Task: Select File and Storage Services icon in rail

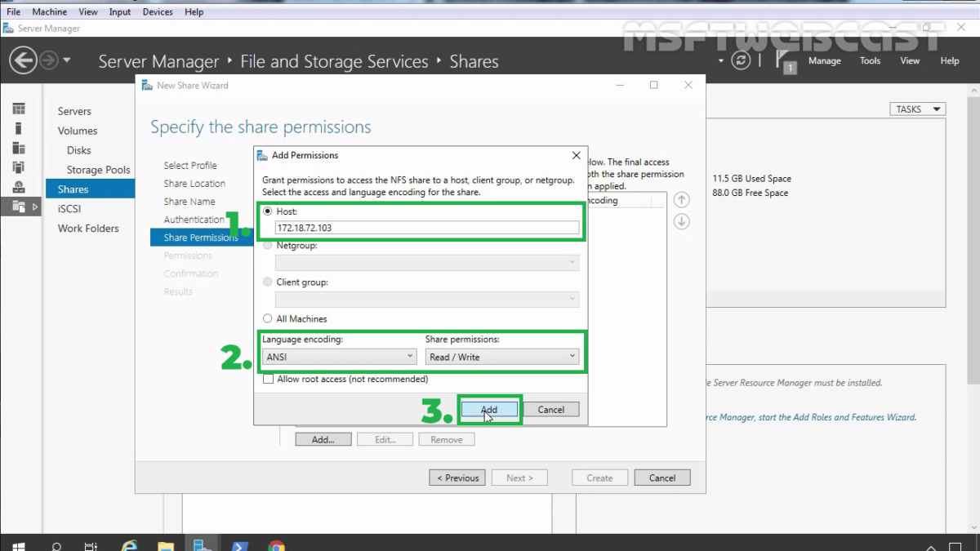Action: point(19,207)
